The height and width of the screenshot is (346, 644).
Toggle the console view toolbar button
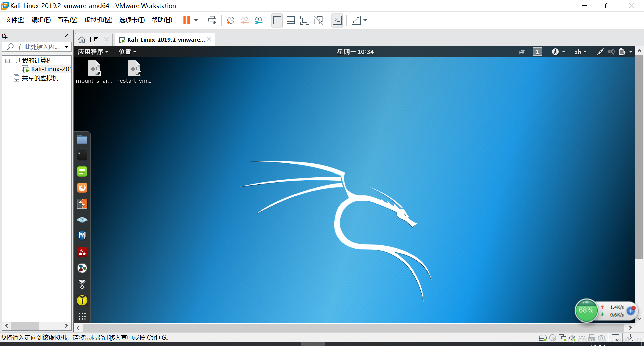(x=337, y=20)
